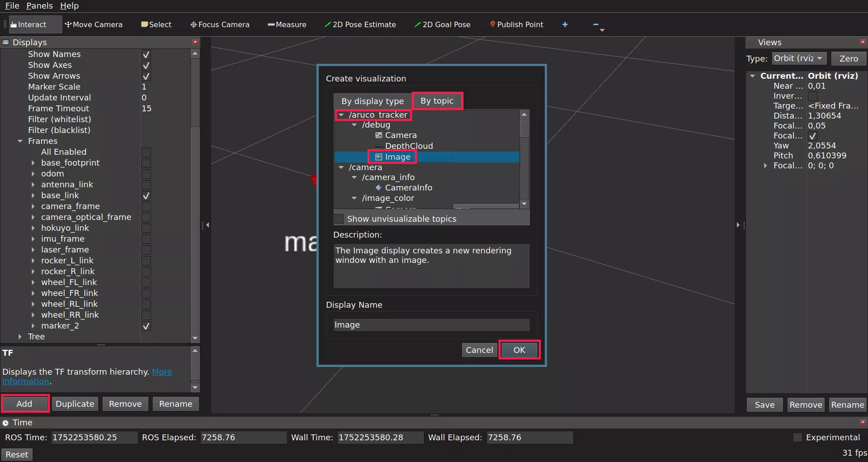Choose the Measure tool
This screenshot has width=868, height=462.
287,24
